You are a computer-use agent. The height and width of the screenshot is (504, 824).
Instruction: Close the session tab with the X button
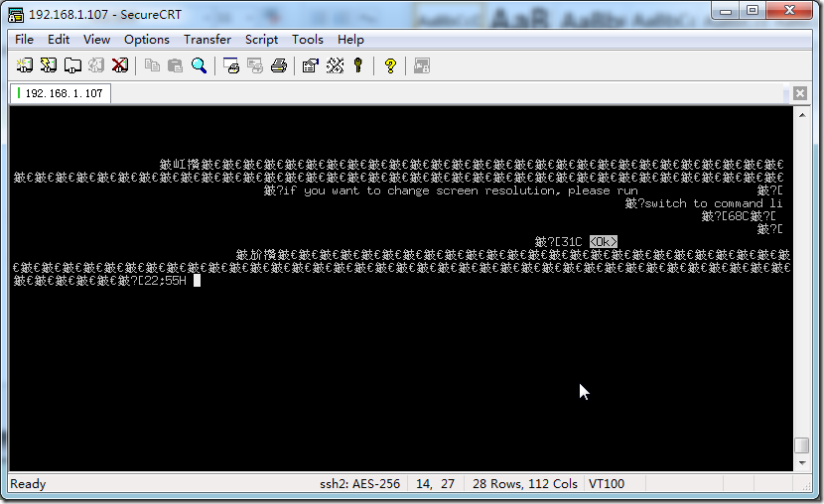pos(800,93)
